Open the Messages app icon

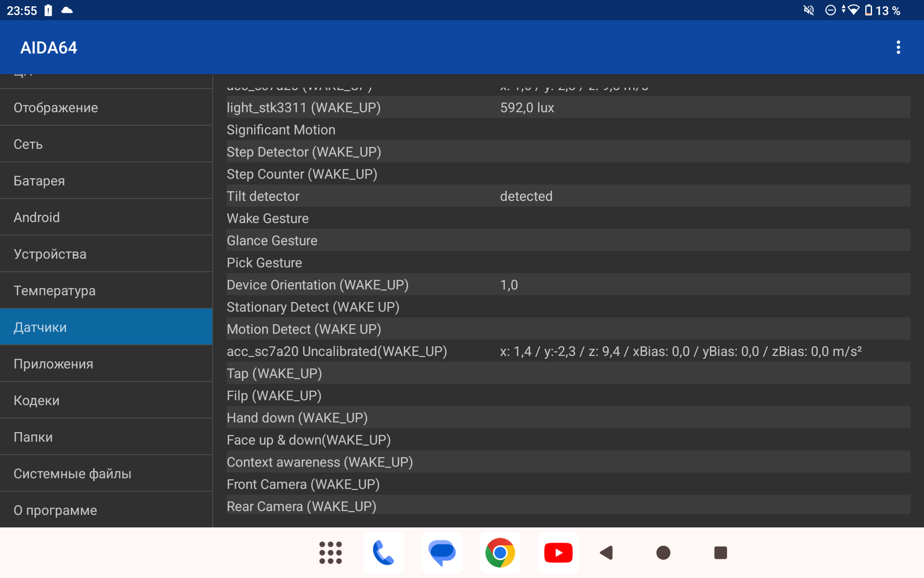coord(442,552)
